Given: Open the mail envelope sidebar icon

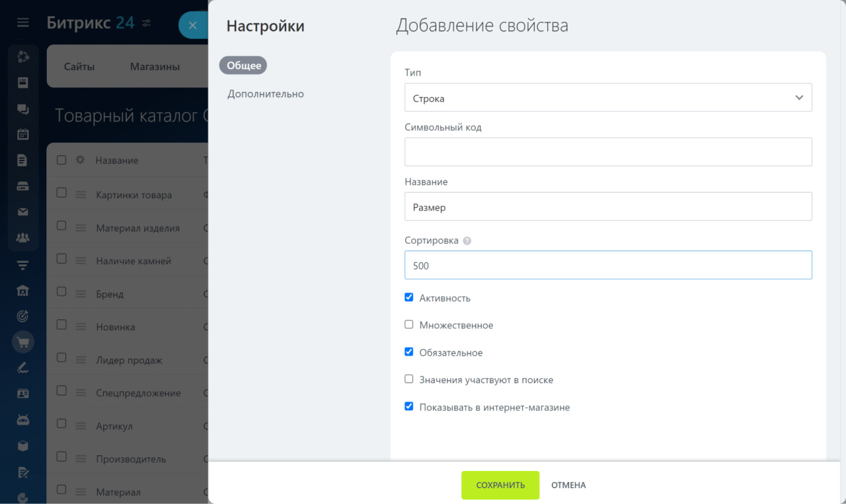Looking at the screenshot, I should 23,212.
